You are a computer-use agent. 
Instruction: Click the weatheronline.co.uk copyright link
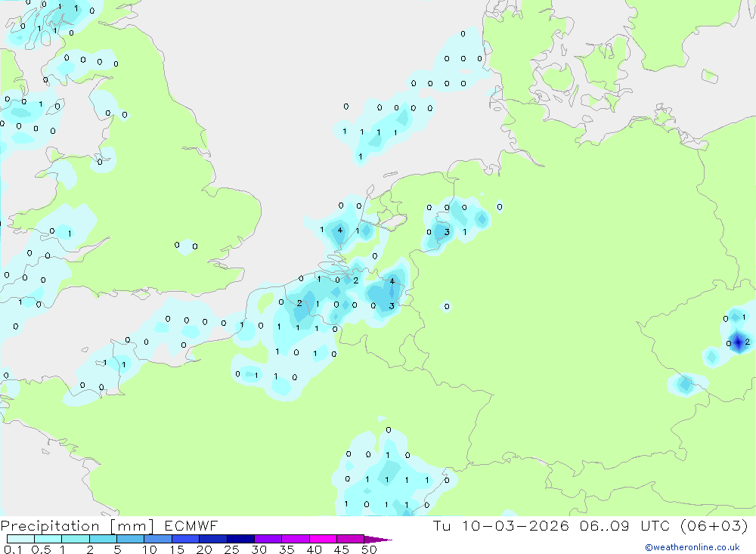tap(692, 547)
